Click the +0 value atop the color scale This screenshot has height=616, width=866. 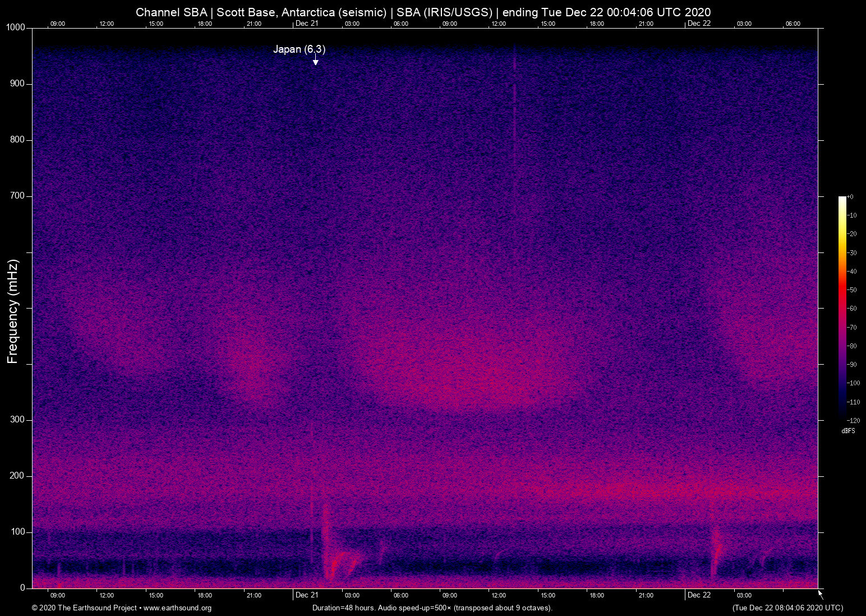pos(850,197)
